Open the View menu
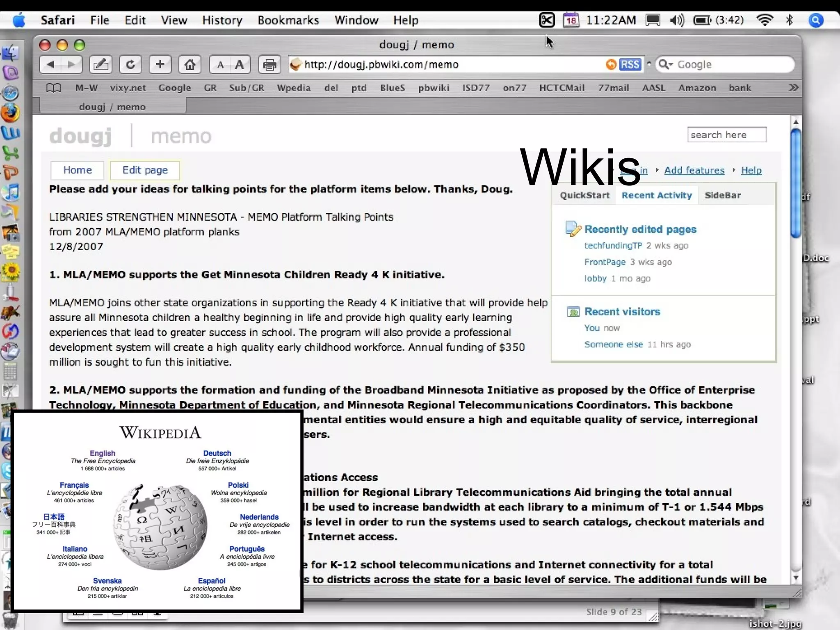840x630 pixels. (x=174, y=20)
